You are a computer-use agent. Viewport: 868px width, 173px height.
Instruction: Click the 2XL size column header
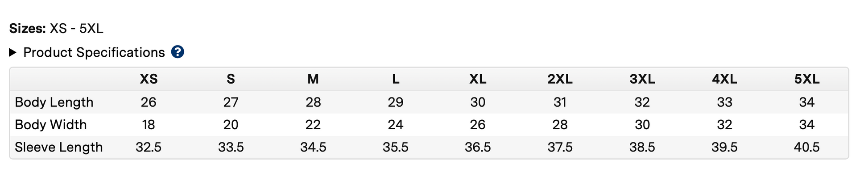coord(560,80)
